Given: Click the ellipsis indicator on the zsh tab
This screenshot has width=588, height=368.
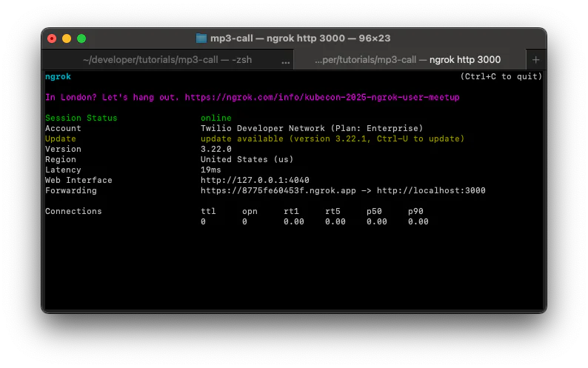Looking at the screenshot, I should point(285,62).
